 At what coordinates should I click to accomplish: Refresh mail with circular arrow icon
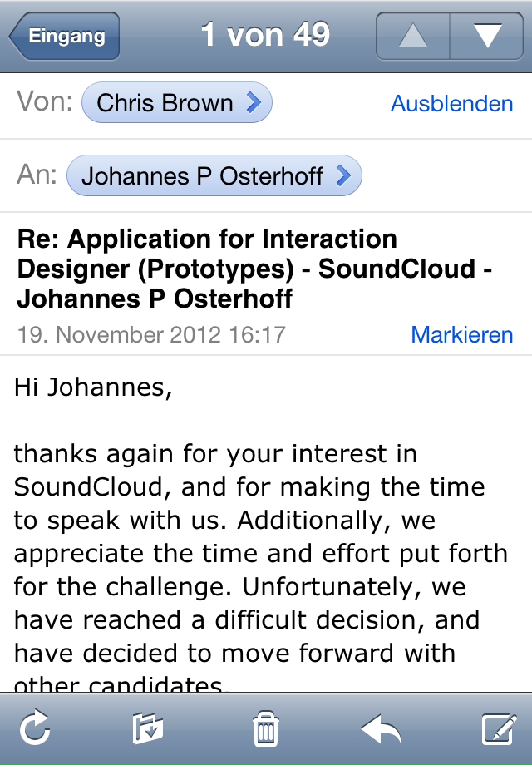pyautogui.click(x=35, y=729)
